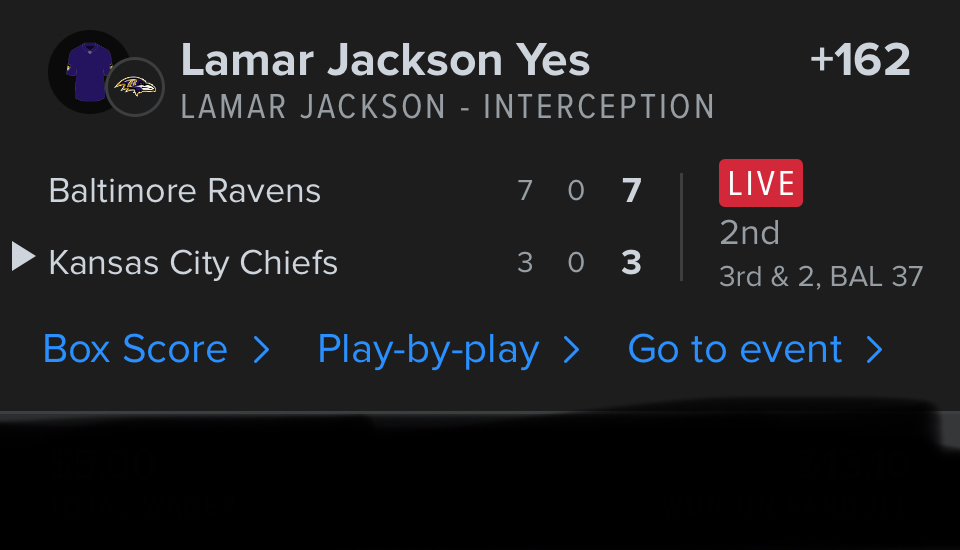Screen dimensions: 960x550
Task: Select the Go to event link
Action: (x=735, y=349)
